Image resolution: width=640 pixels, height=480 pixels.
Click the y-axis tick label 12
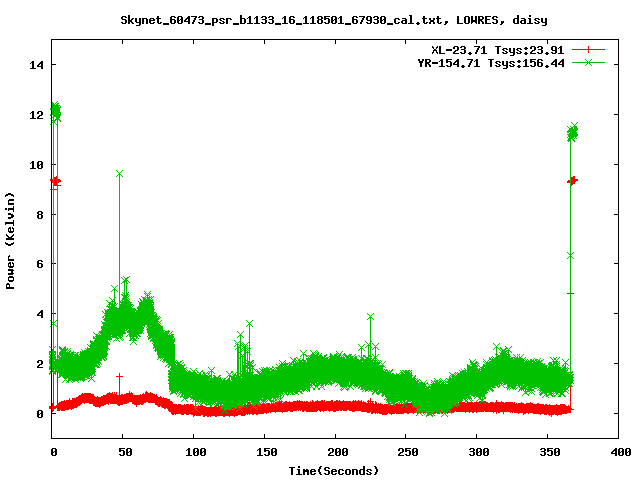tap(36, 115)
